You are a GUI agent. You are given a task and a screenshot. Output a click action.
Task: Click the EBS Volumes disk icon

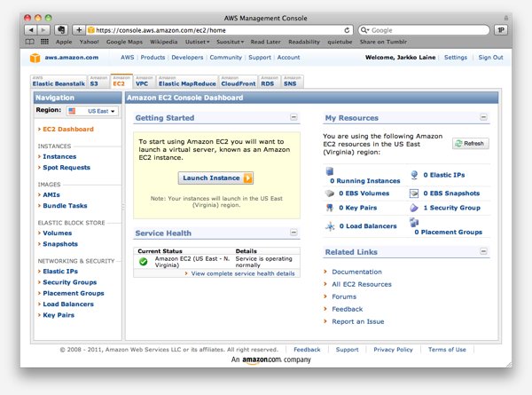330,193
